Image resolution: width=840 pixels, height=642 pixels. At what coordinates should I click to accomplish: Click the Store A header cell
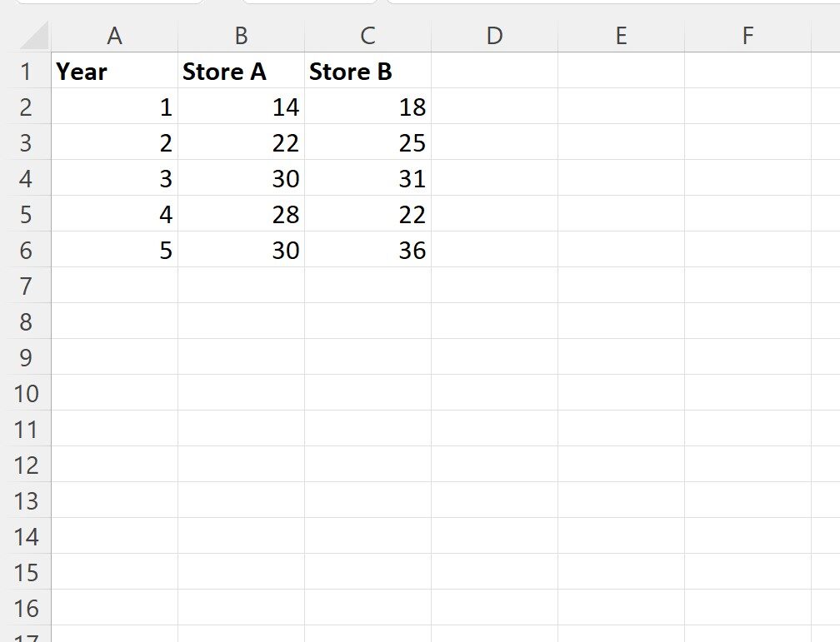(241, 71)
